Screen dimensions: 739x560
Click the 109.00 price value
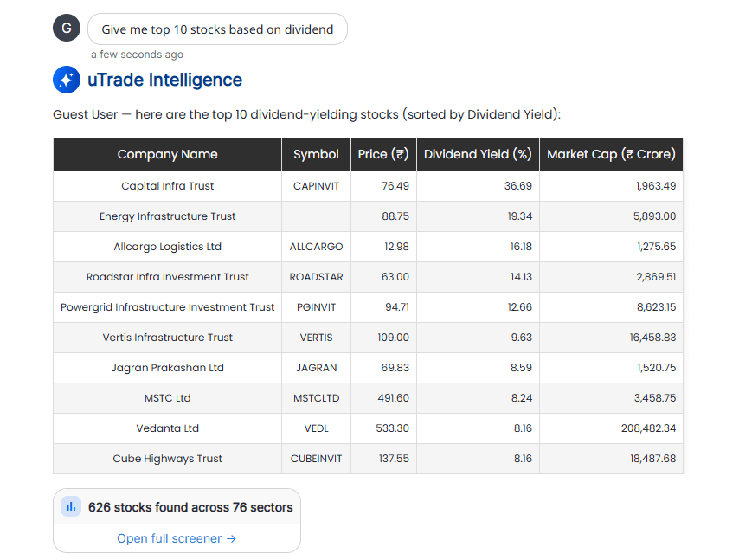[393, 337]
